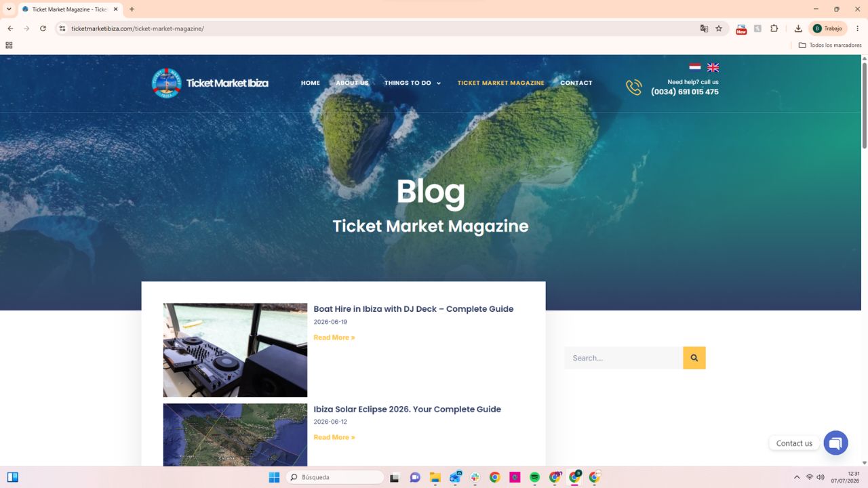Open the Chrome three-dot menu
868x488 pixels.
click(x=858, y=28)
